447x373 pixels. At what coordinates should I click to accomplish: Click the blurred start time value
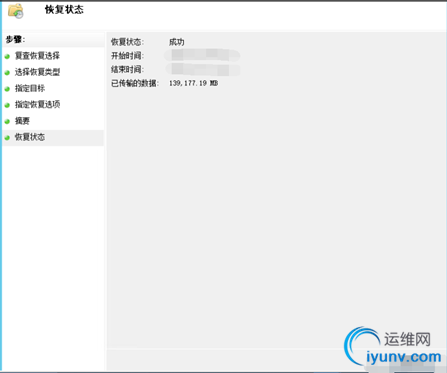point(202,55)
